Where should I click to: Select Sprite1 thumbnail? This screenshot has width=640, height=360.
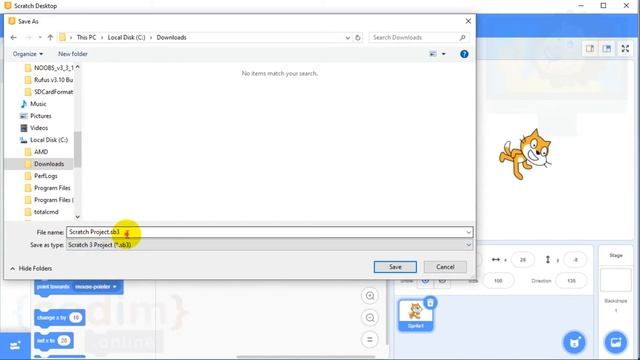coord(416,315)
